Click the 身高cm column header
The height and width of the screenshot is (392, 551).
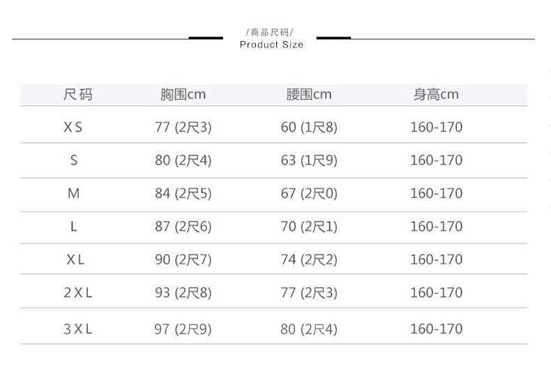(x=436, y=94)
